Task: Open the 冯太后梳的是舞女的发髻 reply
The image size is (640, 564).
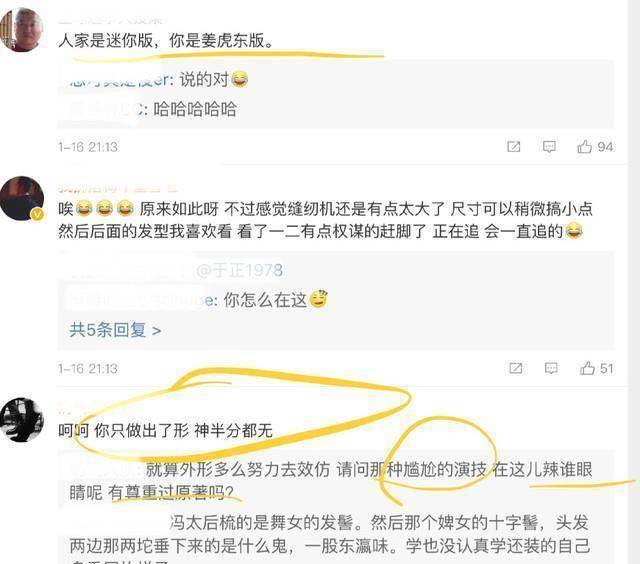Action: (329, 534)
